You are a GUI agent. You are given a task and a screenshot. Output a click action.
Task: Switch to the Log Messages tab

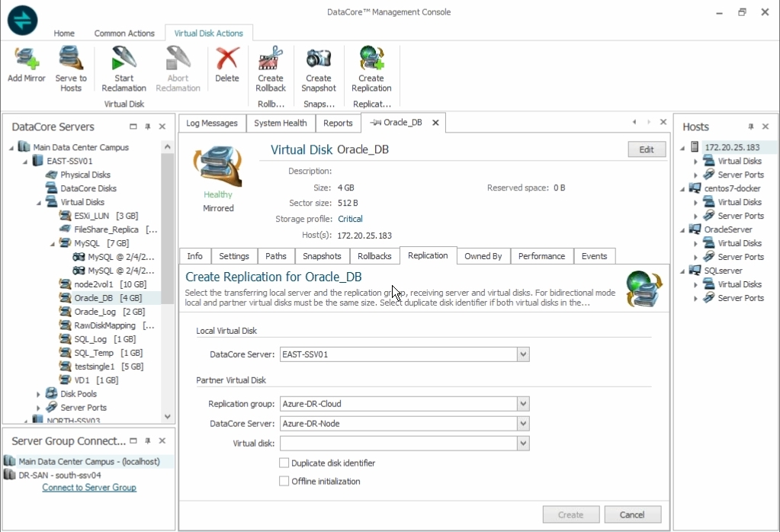pyautogui.click(x=212, y=123)
